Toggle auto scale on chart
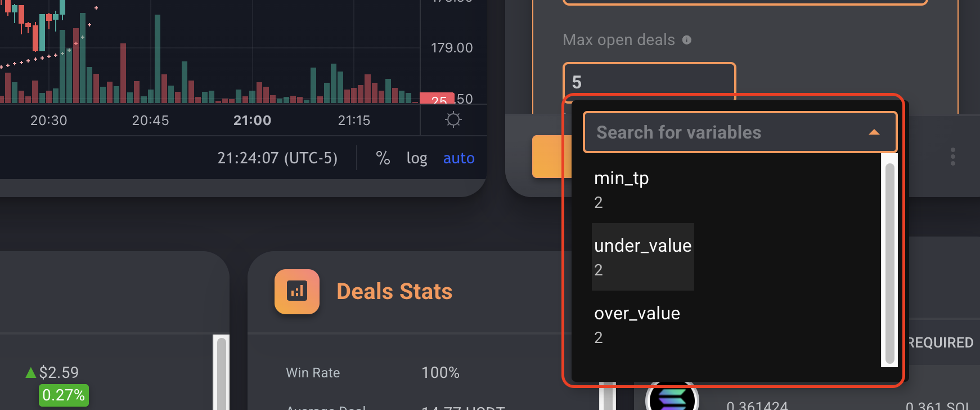This screenshot has width=980, height=410. click(459, 158)
